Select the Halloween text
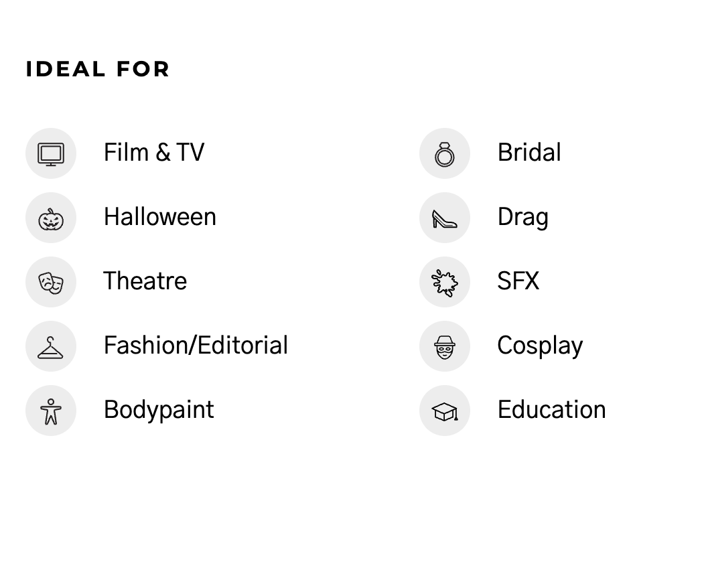The width and height of the screenshot is (706, 588). coord(159,217)
